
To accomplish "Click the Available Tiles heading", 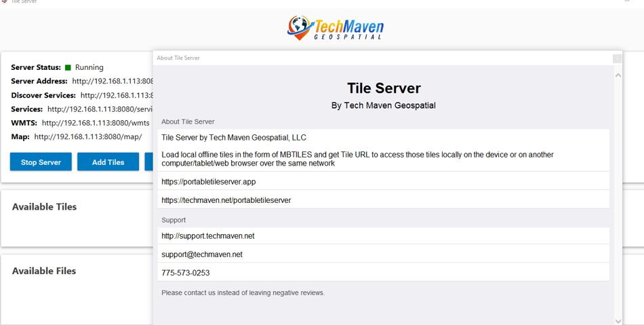I will (44, 207).
